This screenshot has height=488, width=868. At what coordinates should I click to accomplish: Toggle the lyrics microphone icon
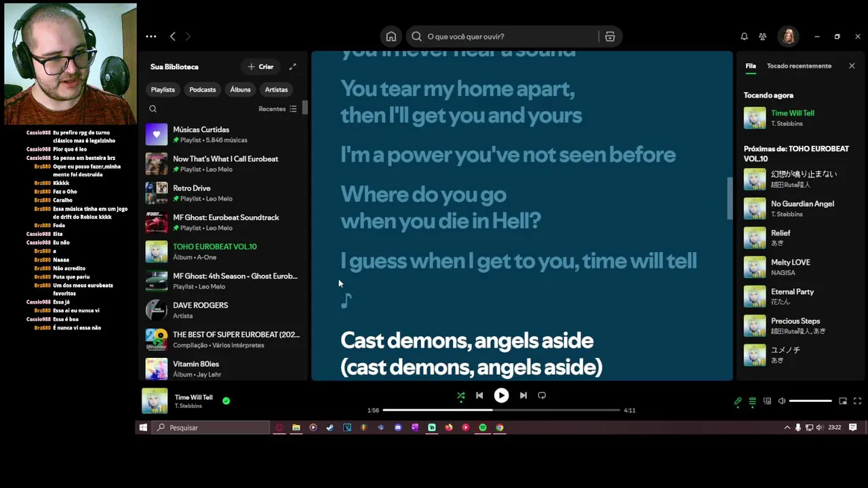point(738,401)
